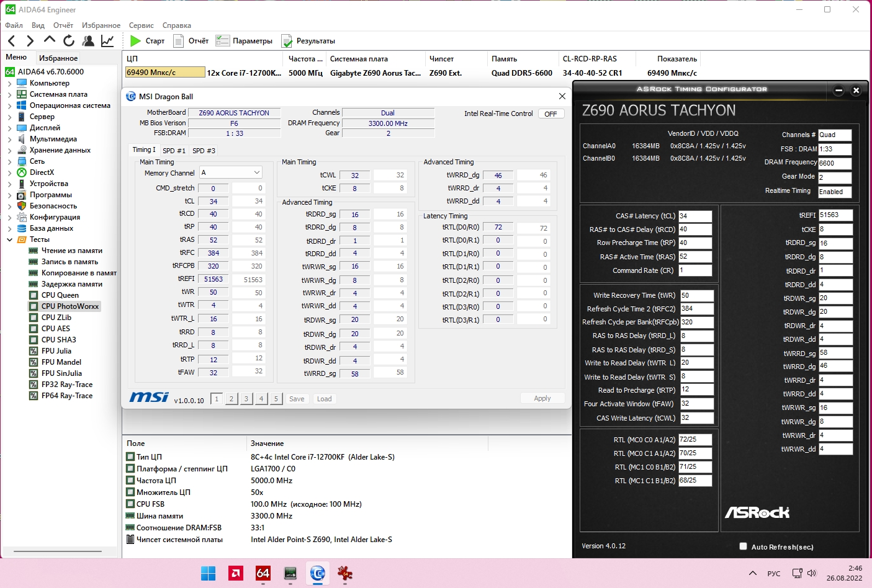Open Результаты icon with the green check

287,41
